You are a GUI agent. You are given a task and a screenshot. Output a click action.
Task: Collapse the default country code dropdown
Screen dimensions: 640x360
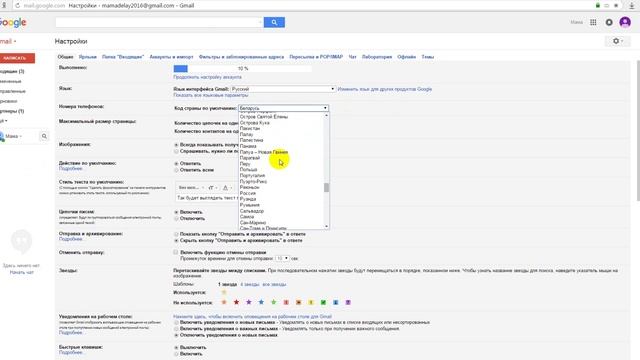click(x=283, y=108)
